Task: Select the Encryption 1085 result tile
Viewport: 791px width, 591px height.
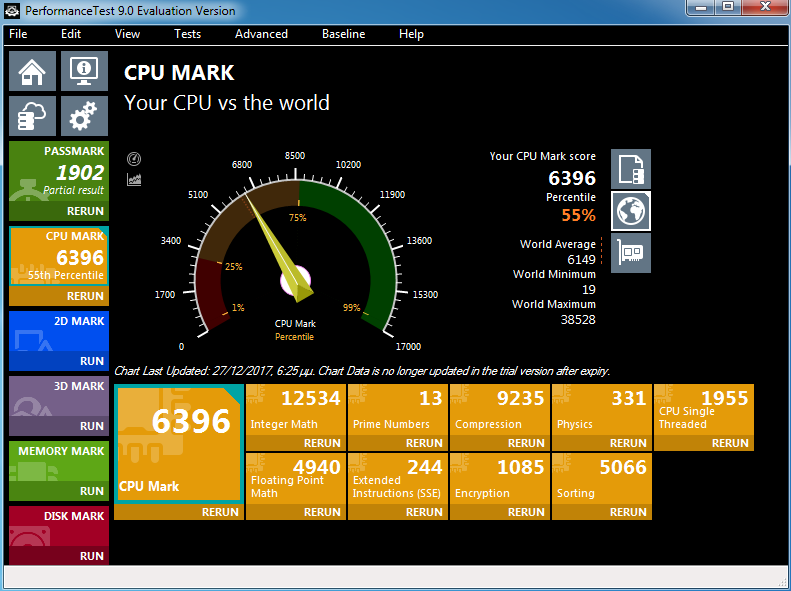Action: click(x=500, y=479)
